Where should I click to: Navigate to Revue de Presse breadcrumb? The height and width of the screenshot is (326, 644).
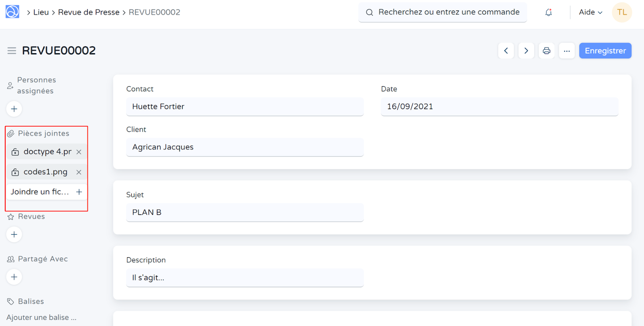pyautogui.click(x=89, y=12)
